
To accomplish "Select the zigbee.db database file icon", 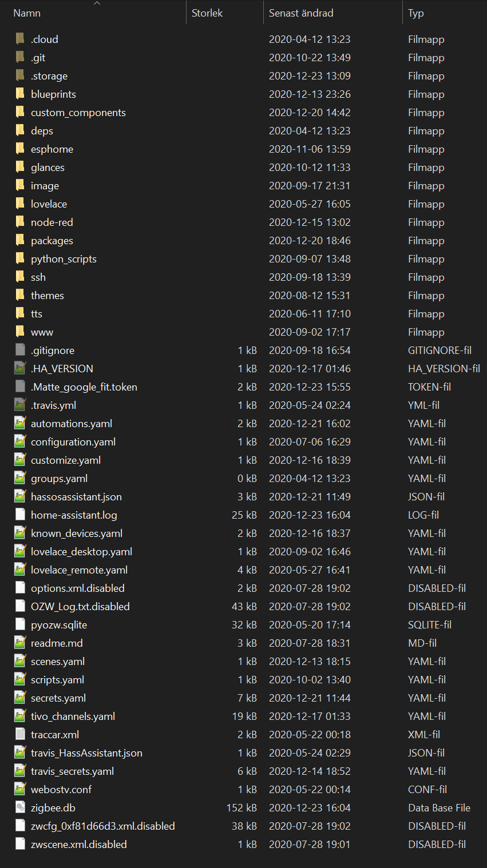I will tap(19, 807).
